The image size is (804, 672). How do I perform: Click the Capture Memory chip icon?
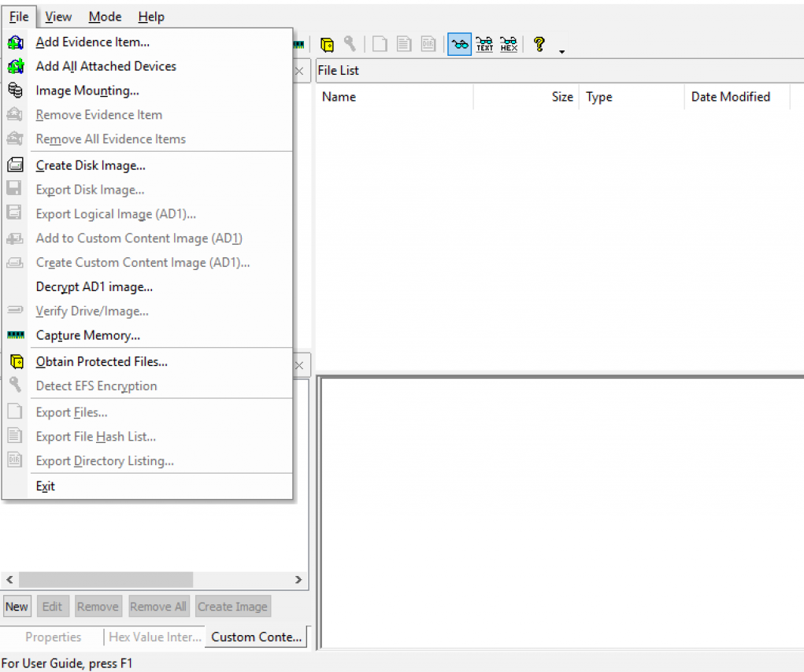[15, 336]
